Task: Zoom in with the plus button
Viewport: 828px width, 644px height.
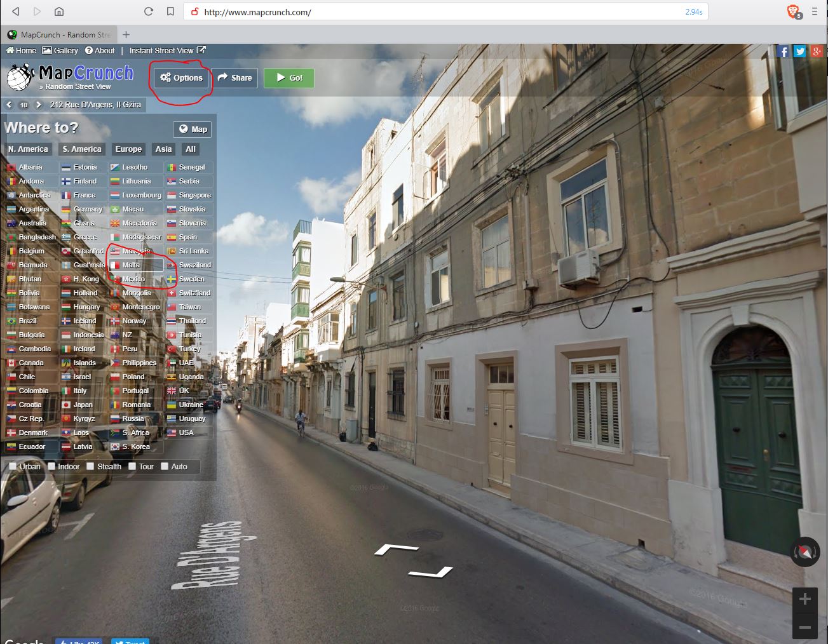Action: tap(804, 599)
